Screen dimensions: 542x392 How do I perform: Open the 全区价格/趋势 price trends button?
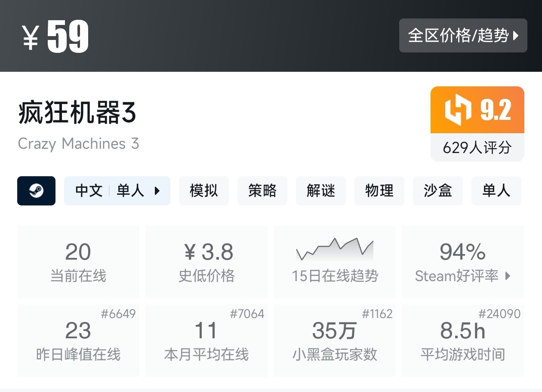462,36
